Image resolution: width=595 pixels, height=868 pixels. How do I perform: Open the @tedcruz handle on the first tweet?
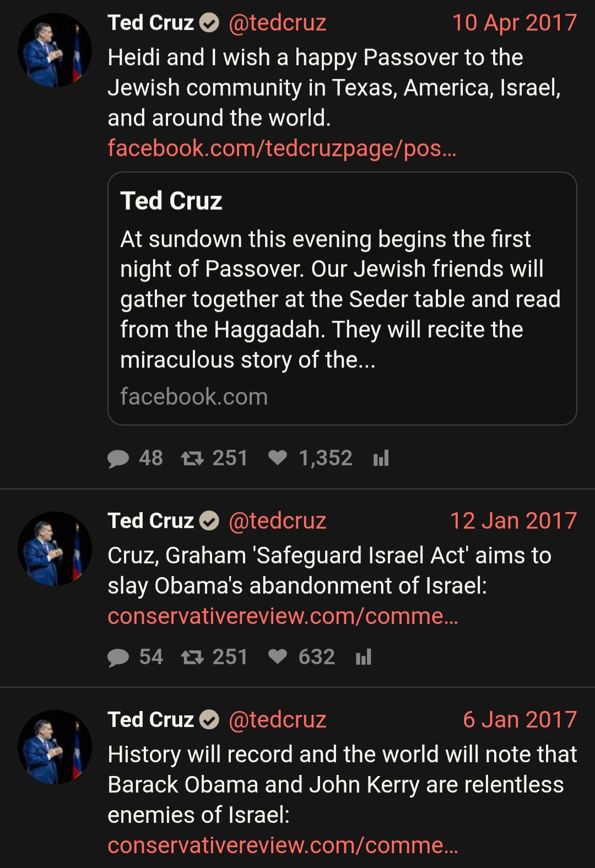(278, 23)
